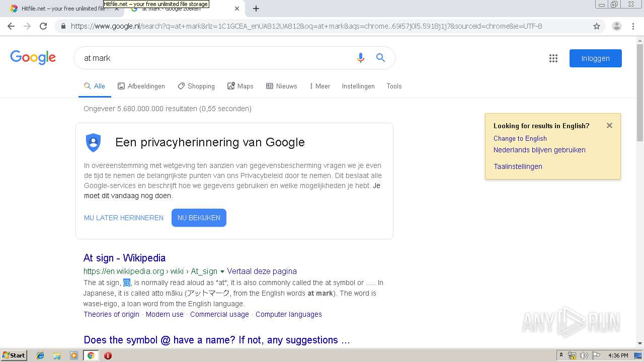Open Taalinstellingen link
Screen dimensions: 644x362
(518, 166)
